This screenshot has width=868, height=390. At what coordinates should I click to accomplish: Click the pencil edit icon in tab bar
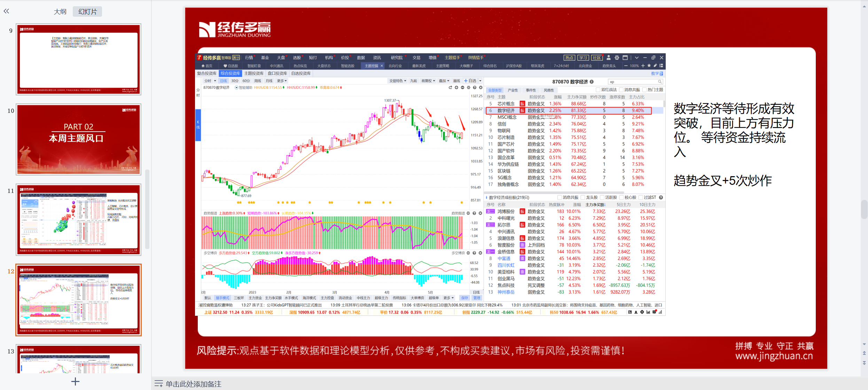pyautogui.click(x=655, y=65)
